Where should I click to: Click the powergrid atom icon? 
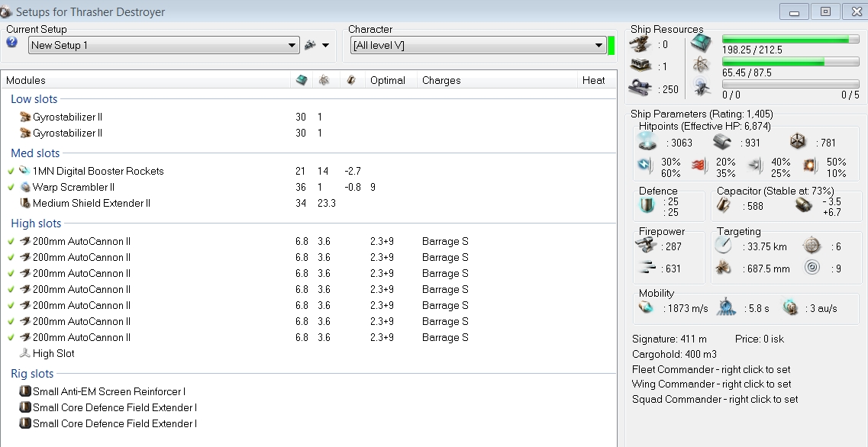pos(701,65)
